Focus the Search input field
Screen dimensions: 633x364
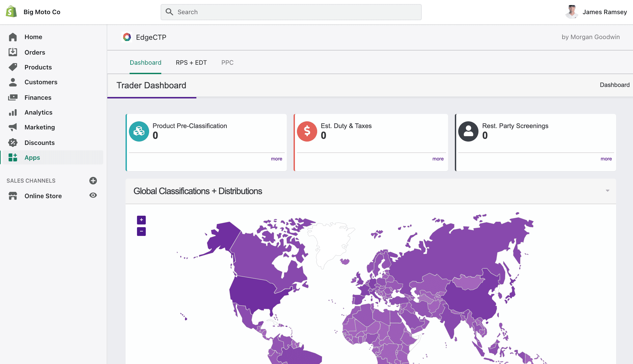291,12
